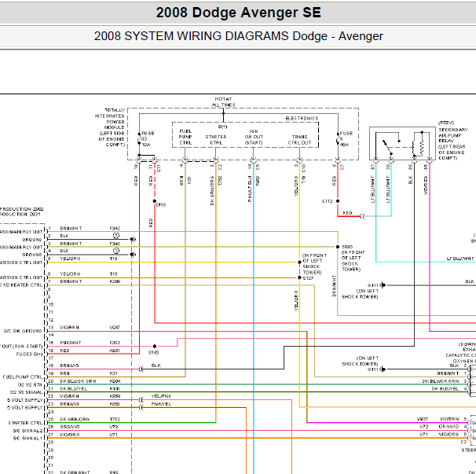Select splice label "S127"
The image size is (476, 474).
coord(308,278)
